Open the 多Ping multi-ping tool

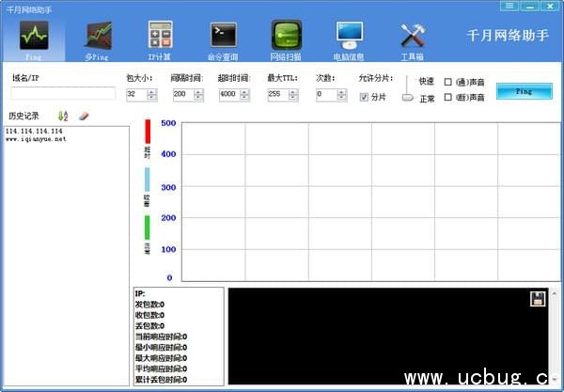coord(97,36)
